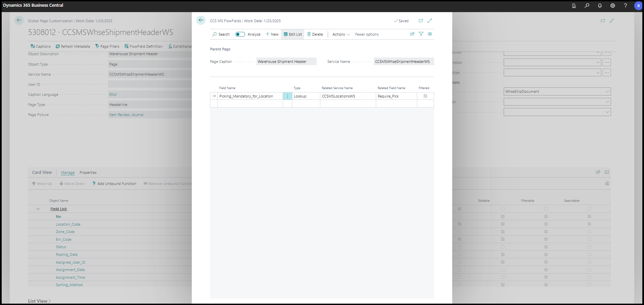Click Fewer options
This screenshot has width=644, height=305.
pos(367,34)
